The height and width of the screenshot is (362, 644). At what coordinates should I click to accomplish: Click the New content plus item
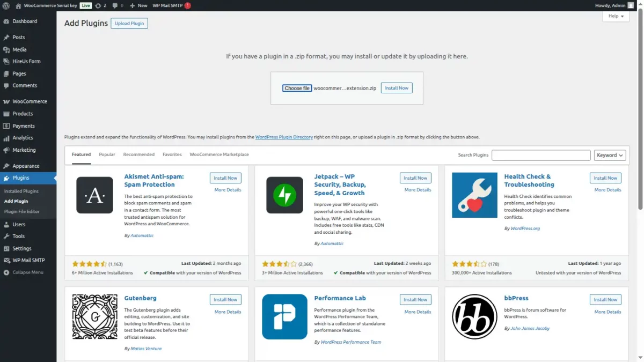pyautogui.click(x=138, y=5)
